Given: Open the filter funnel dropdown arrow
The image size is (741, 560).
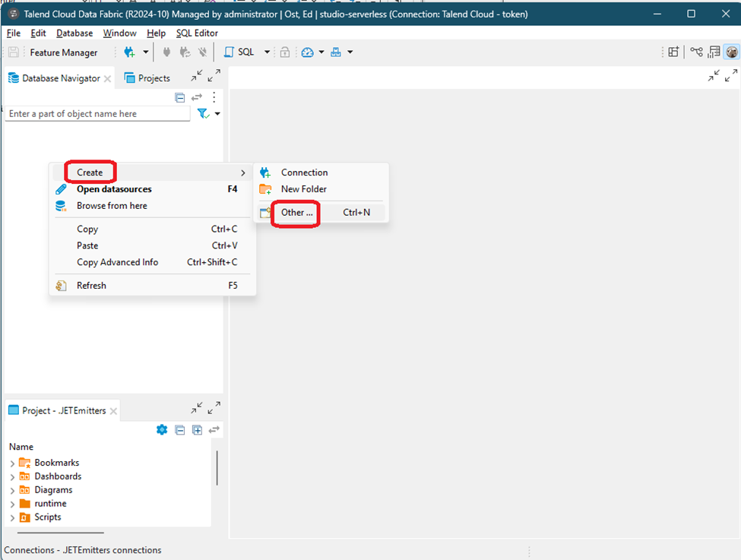Looking at the screenshot, I should click(217, 113).
